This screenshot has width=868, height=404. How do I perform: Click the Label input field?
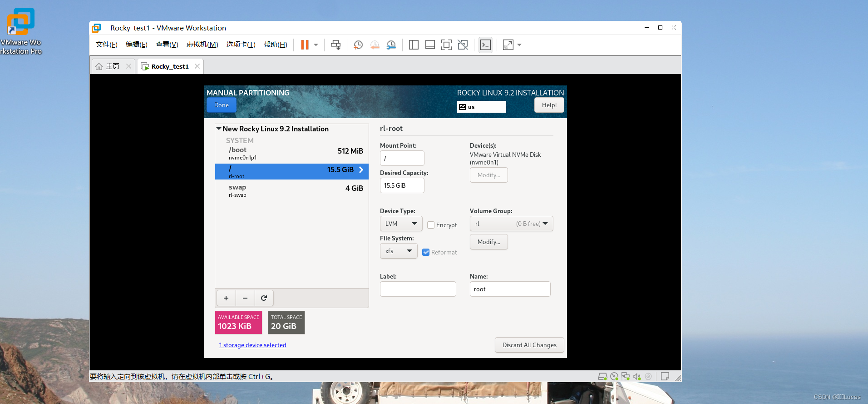coord(418,289)
